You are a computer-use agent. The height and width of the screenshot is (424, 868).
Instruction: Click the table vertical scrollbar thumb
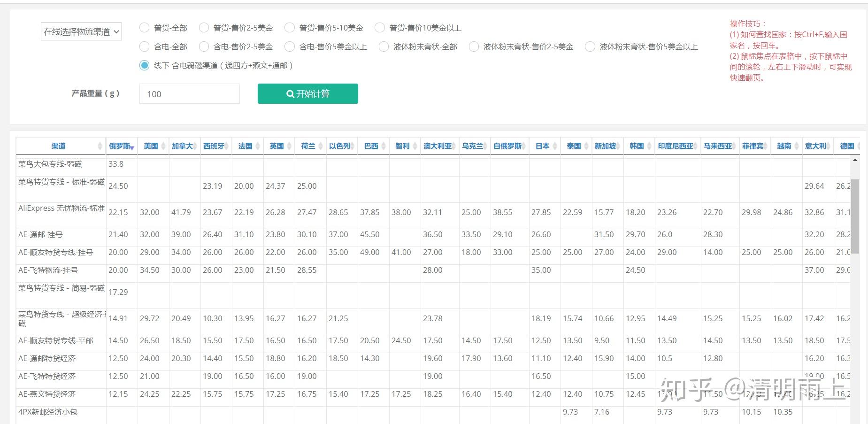(855, 216)
